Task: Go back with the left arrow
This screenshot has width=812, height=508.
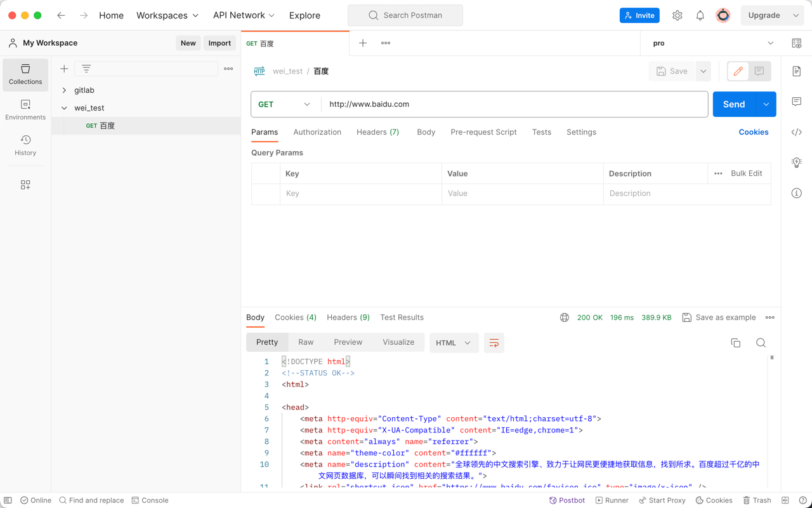Action: (61, 15)
